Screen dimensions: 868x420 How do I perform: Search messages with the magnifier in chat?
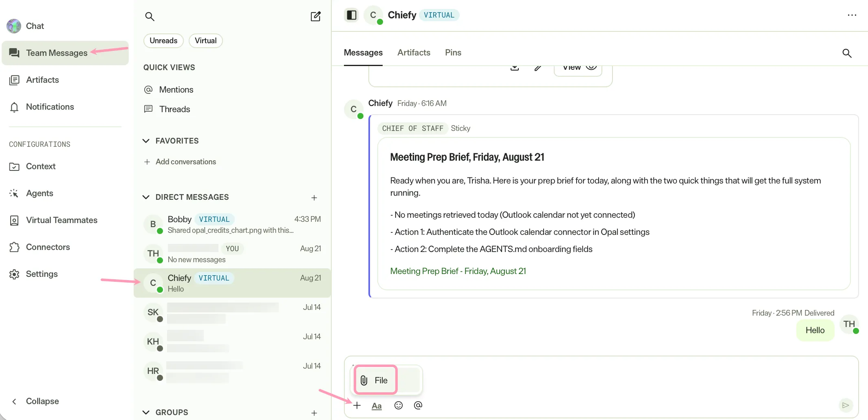tap(847, 53)
